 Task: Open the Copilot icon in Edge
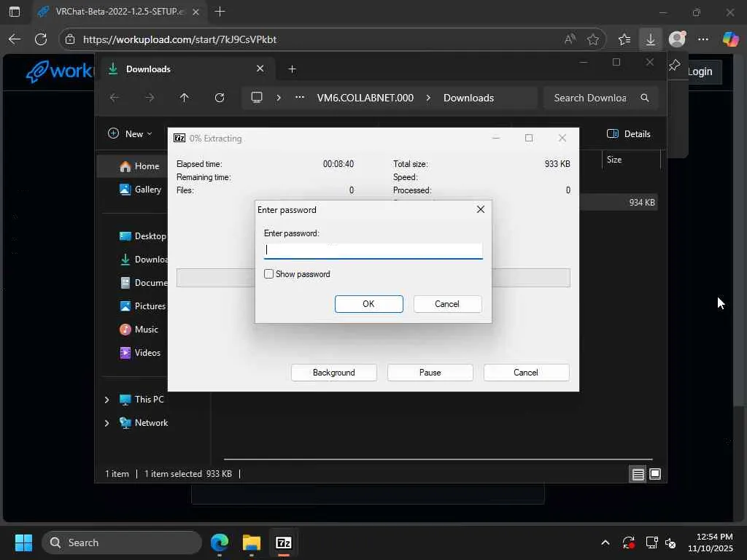[x=730, y=39]
